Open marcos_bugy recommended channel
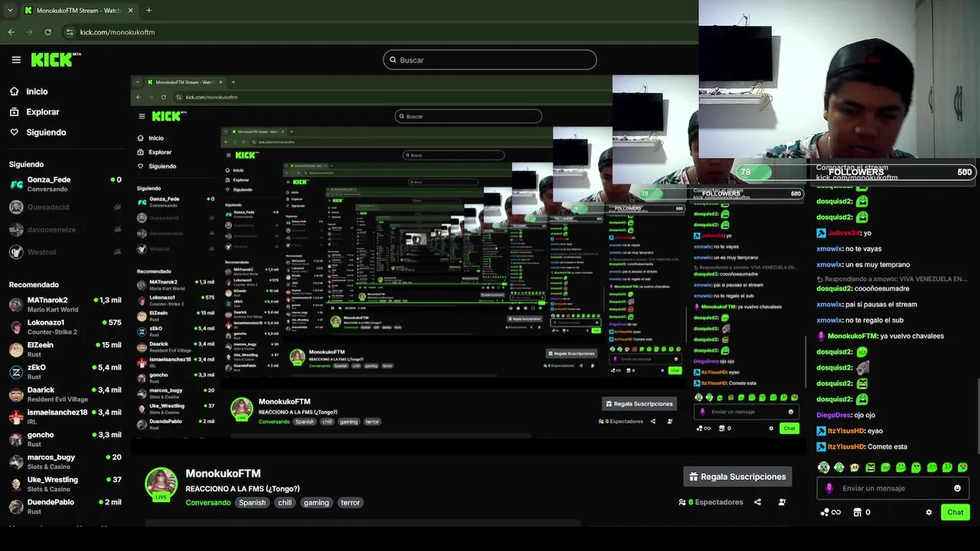Screen dimensions: 980x551 point(65,461)
